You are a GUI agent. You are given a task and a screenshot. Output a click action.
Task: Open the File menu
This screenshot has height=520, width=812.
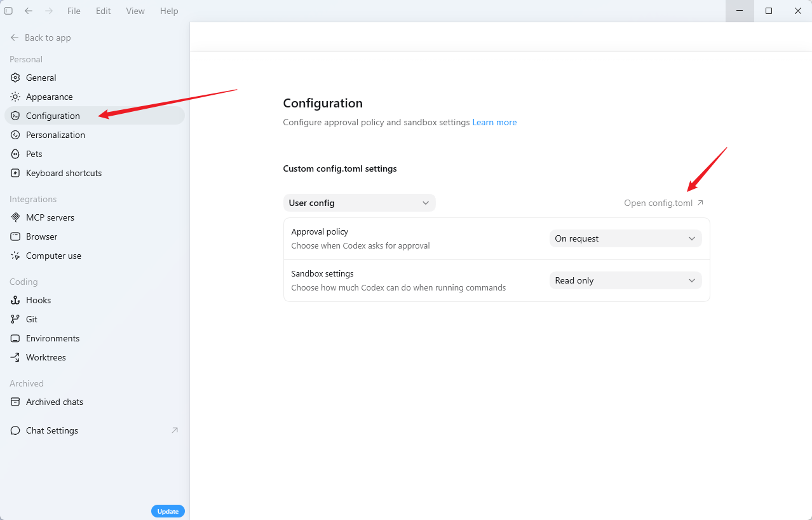point(74,11)
